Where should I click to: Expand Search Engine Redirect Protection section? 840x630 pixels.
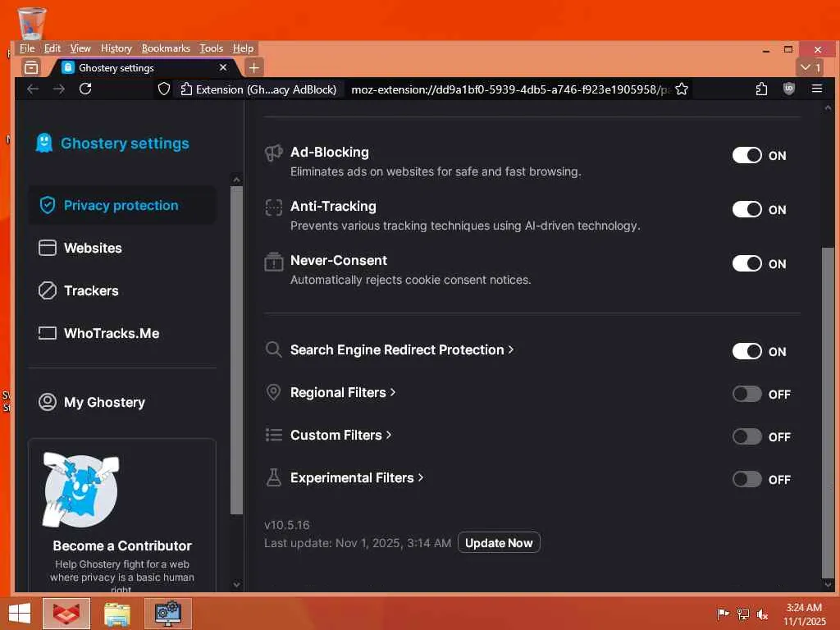402,349
